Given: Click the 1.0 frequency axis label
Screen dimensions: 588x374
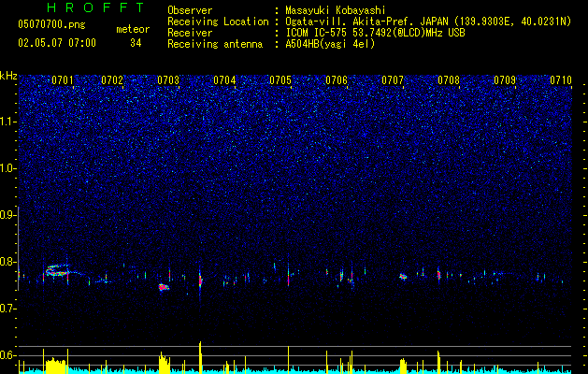Looking at the screenshot, I should 8,168.
